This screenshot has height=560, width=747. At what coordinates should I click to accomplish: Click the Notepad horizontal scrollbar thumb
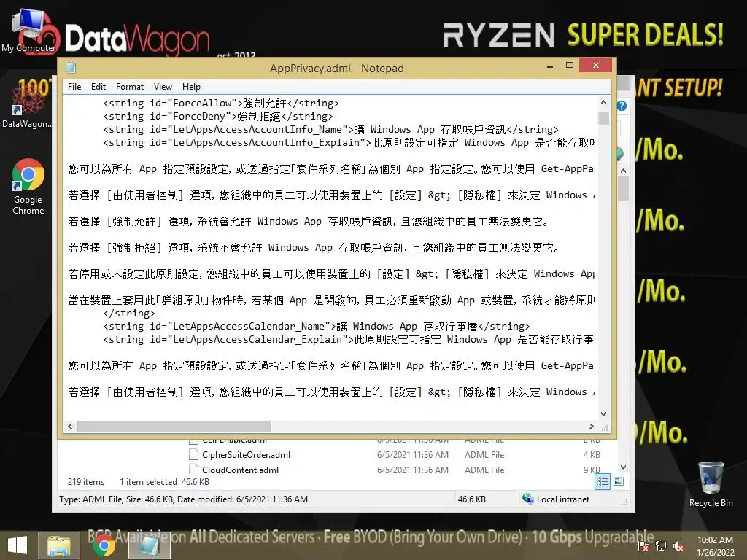pos(174,426)
